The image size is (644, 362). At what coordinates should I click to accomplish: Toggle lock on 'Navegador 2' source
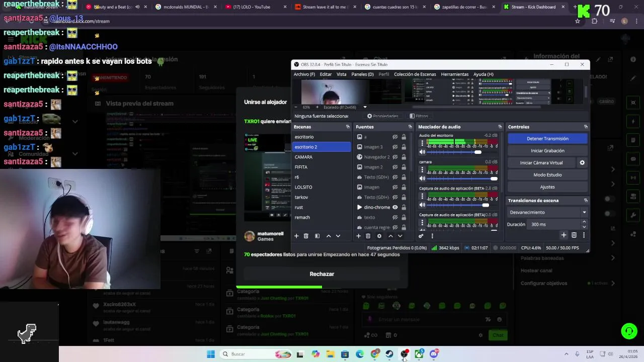[x=404, y=157]
